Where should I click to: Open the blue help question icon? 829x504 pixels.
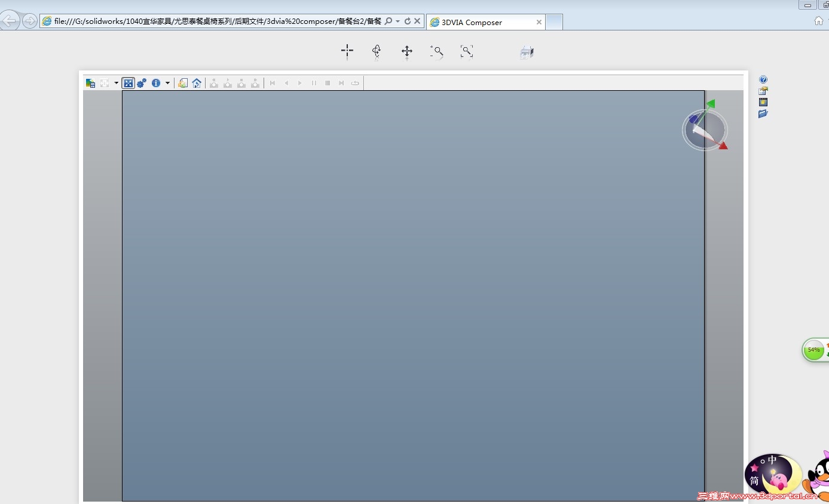(763, 79)
